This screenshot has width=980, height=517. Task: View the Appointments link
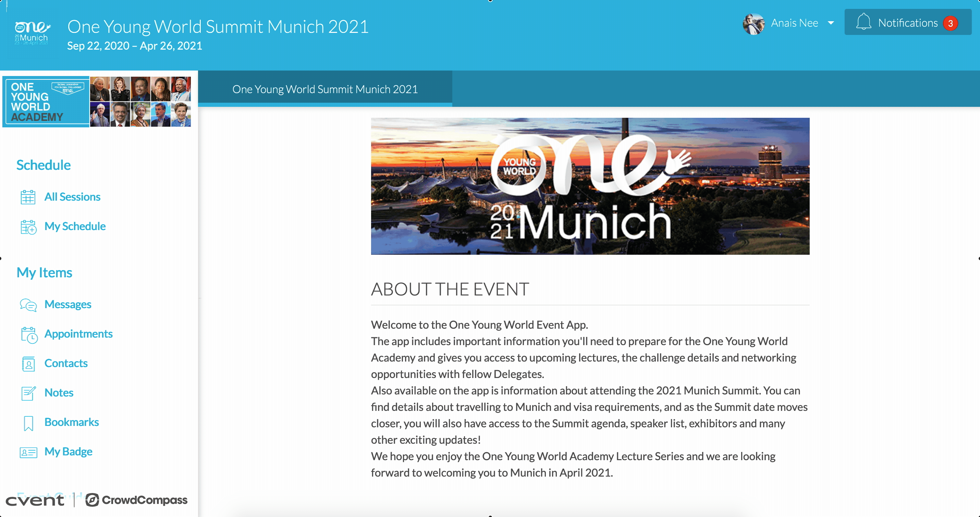pyautogui.click(x=78, y=334)
